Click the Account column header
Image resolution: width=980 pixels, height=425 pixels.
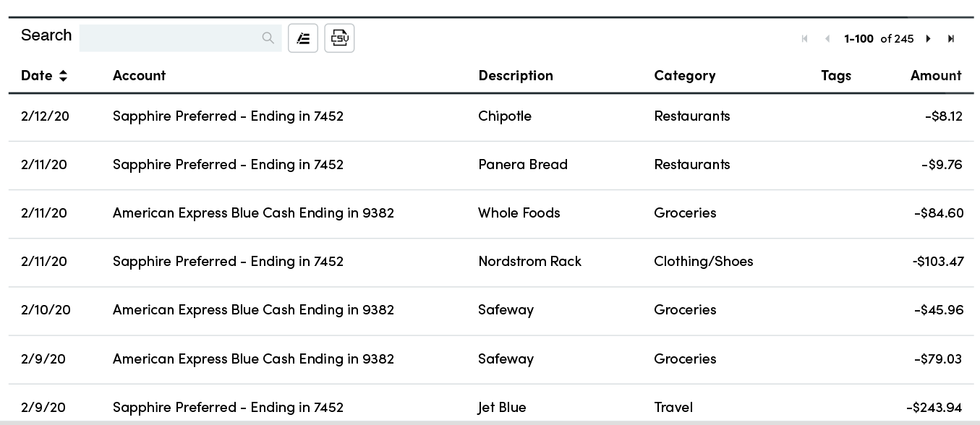(139, 76)
